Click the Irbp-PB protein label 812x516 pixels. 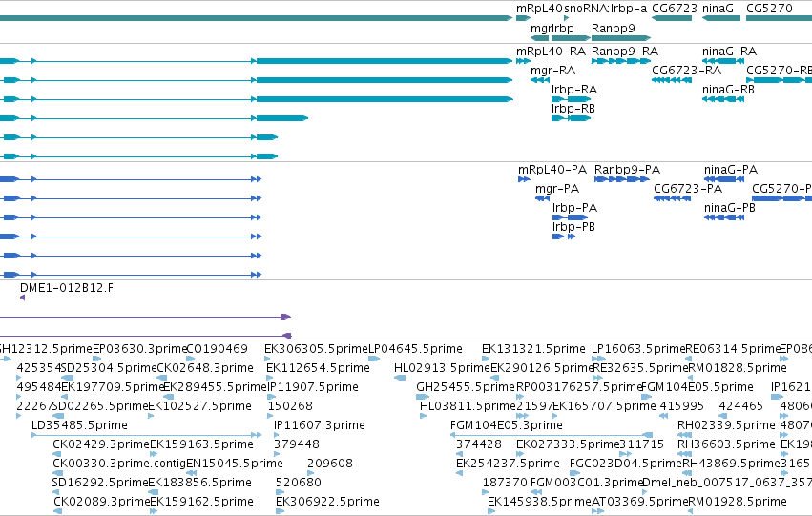(x=573, y=227)
